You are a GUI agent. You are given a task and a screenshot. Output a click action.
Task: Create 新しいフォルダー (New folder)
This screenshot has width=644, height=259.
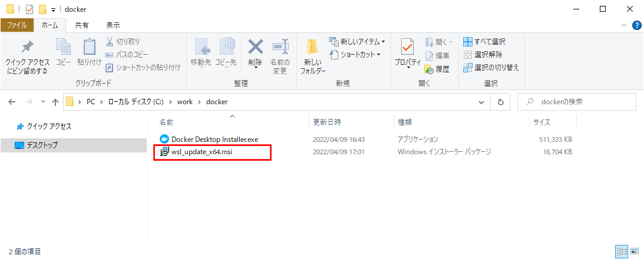point(313,57)
